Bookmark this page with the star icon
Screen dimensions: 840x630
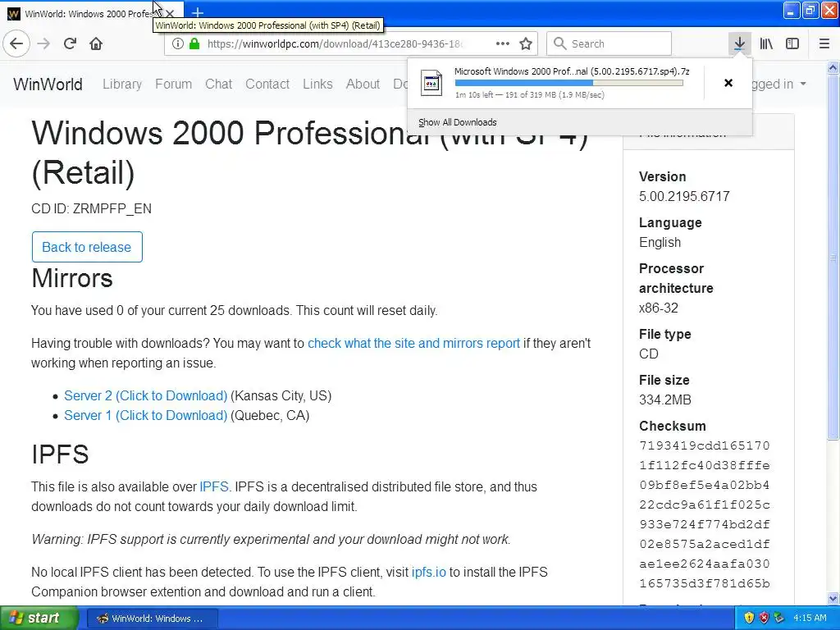[526, 43]
